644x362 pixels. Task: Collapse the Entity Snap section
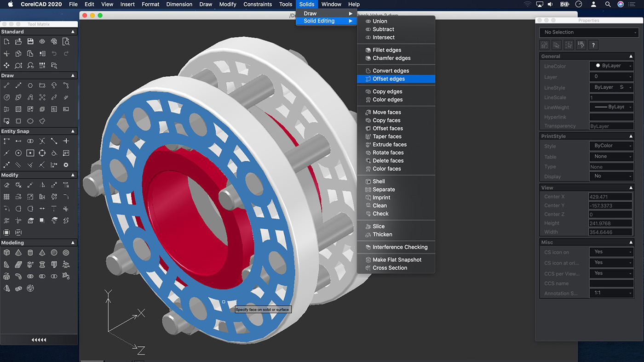coord(73,131)
